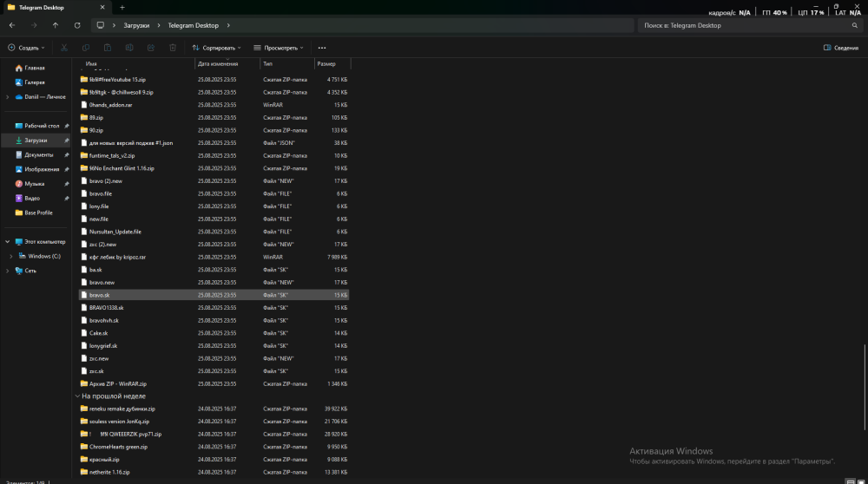Expand Сеть tree node
868x484 pixels.
(x=7, y=271)
